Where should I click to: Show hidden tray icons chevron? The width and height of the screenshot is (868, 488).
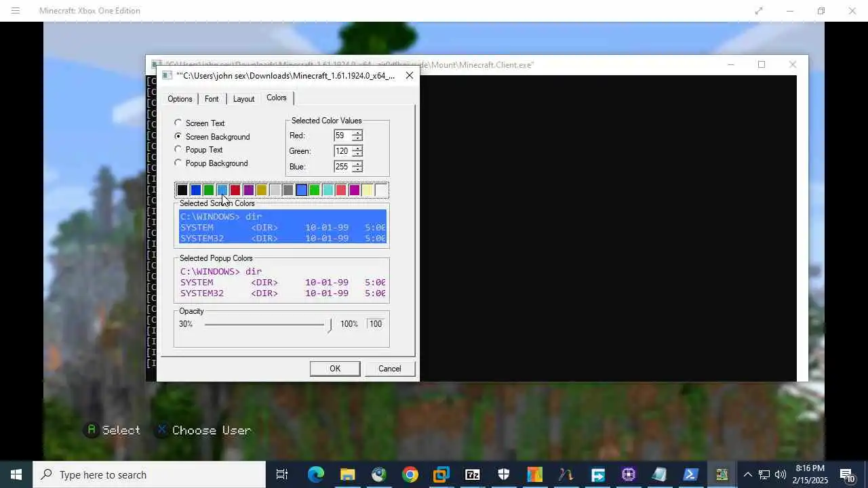pos(747,474)
